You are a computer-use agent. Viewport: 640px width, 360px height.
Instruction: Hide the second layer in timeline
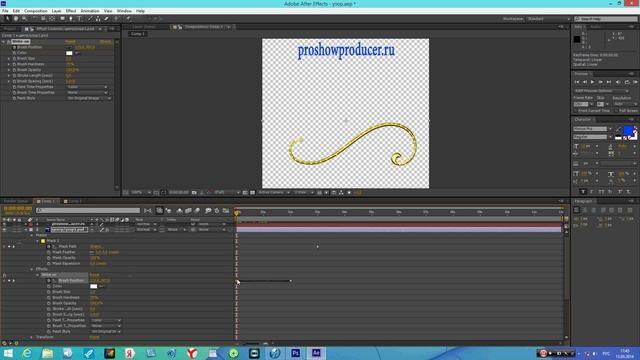4,230
